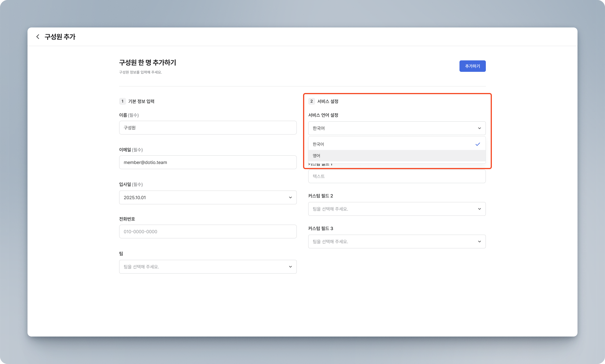Click the blue 추가하기 button

(472, 66)
